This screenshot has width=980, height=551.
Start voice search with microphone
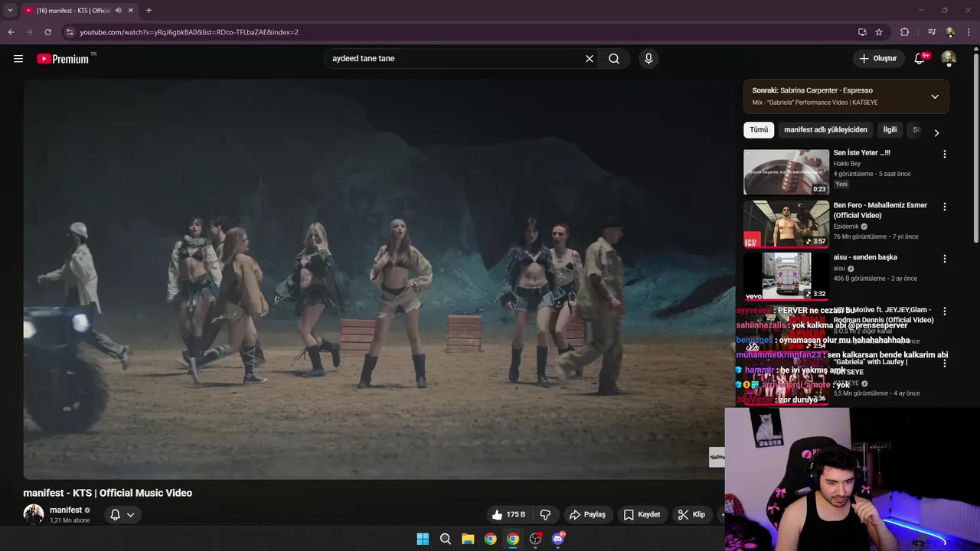coord(648,59)
